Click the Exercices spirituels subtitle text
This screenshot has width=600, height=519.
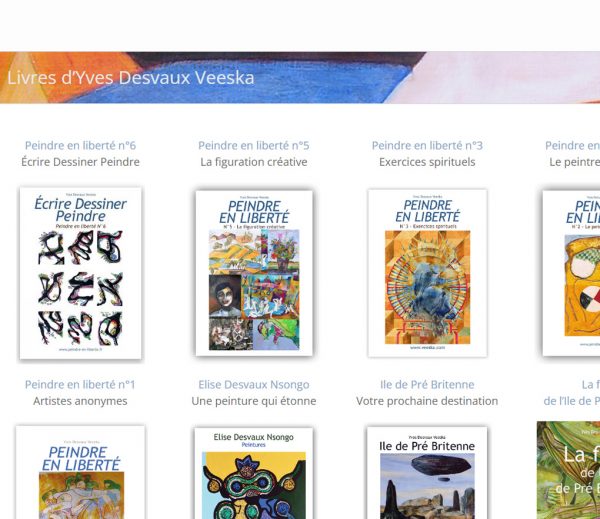[427, 162]
